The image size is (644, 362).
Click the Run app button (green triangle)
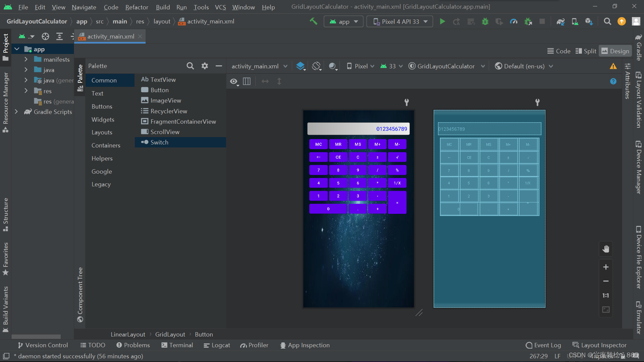point(442,21)
